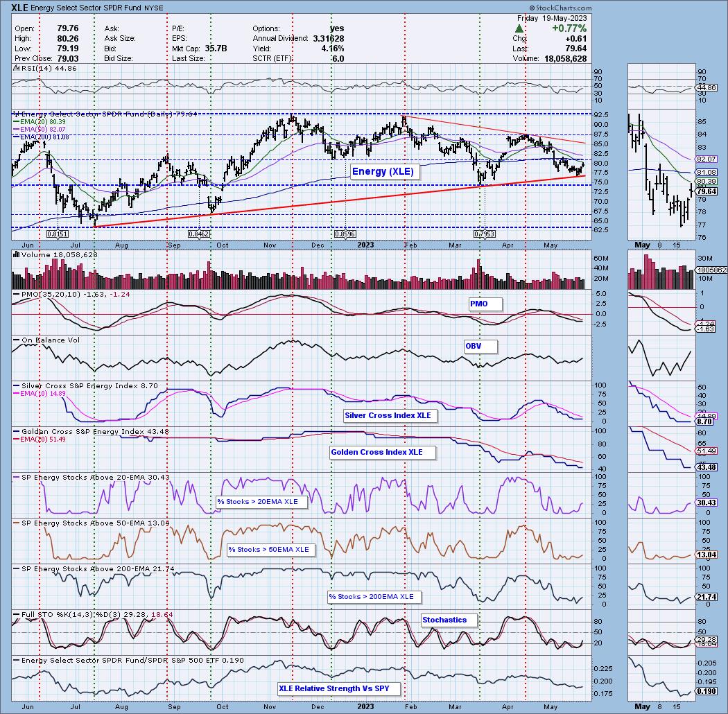Click the Stochastics annotation box
The image size is (728, 714).
[x=448, y=620]
